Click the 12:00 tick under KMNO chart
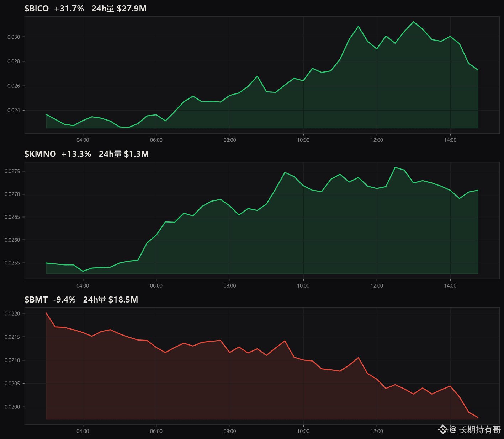The image size is (504, 439). (x=377, y=286)
